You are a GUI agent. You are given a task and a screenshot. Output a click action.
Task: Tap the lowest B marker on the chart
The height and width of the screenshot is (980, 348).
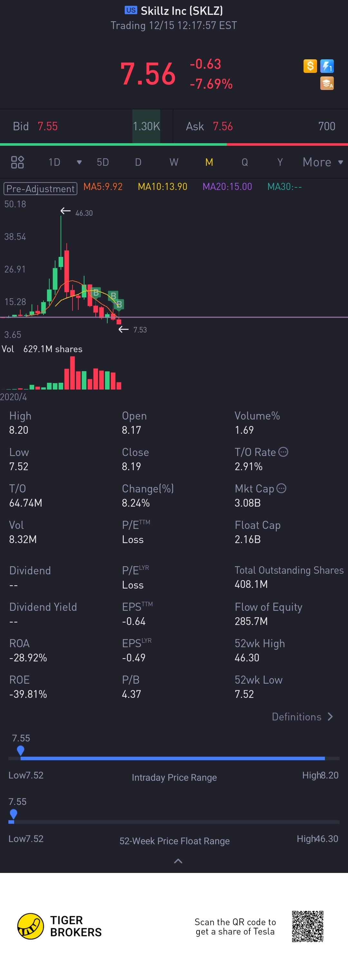119,304
